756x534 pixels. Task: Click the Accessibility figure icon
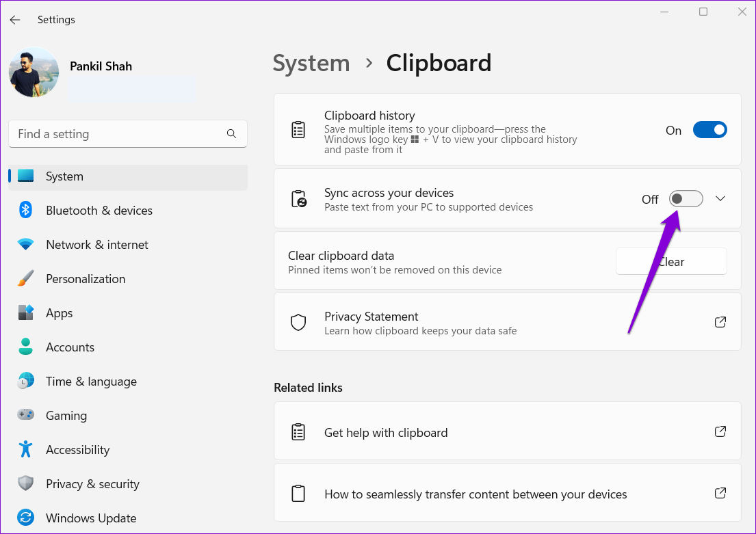point(25,449)
